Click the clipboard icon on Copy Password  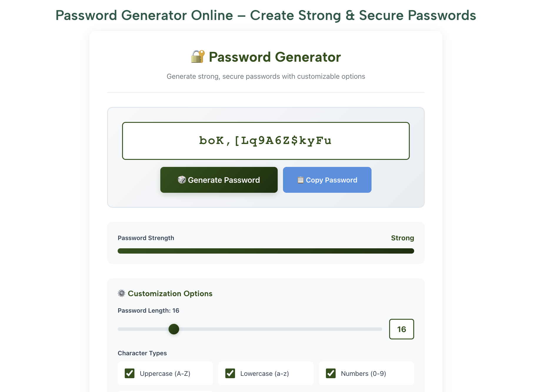tap(301, 180)
